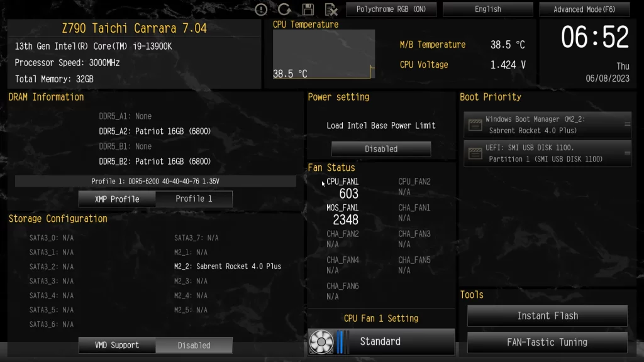Click the drive icon for Windows Boot Manager
This screenshot has height=362, width=644.
click(x=475, y=125)
